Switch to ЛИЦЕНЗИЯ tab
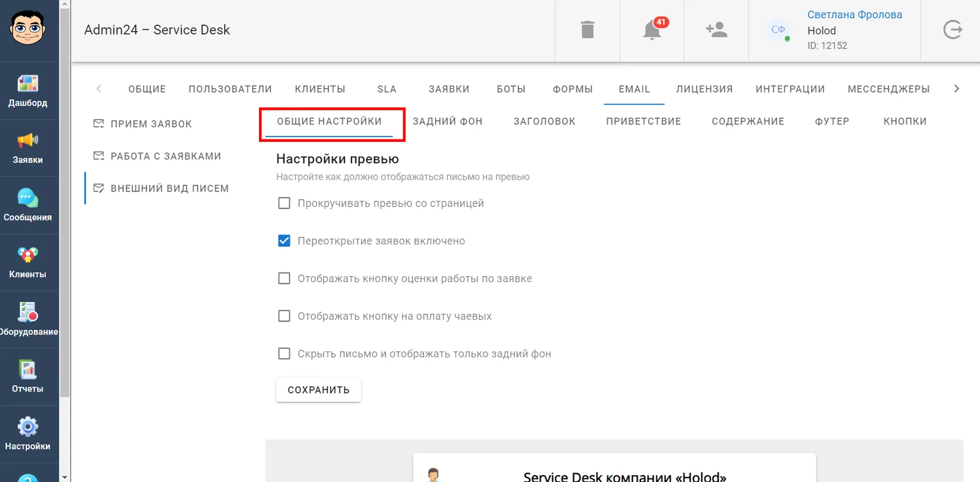The image size is (980, 482). click(704, 89)
